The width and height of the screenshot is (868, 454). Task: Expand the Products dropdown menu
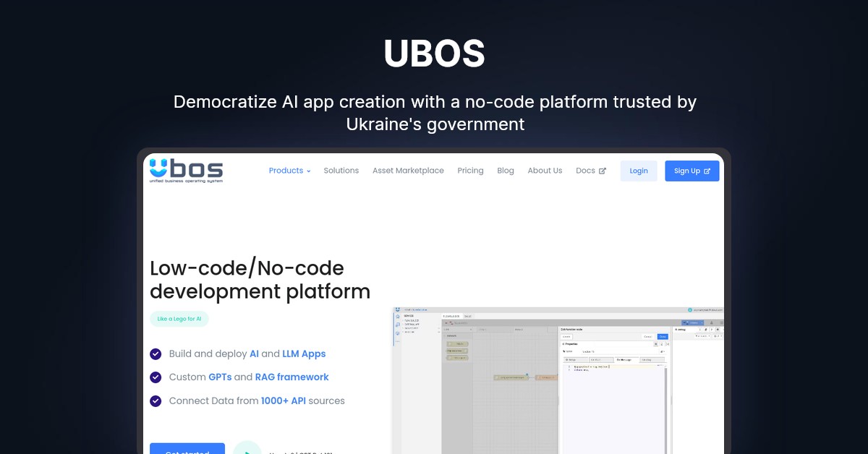tap(289, 171)
